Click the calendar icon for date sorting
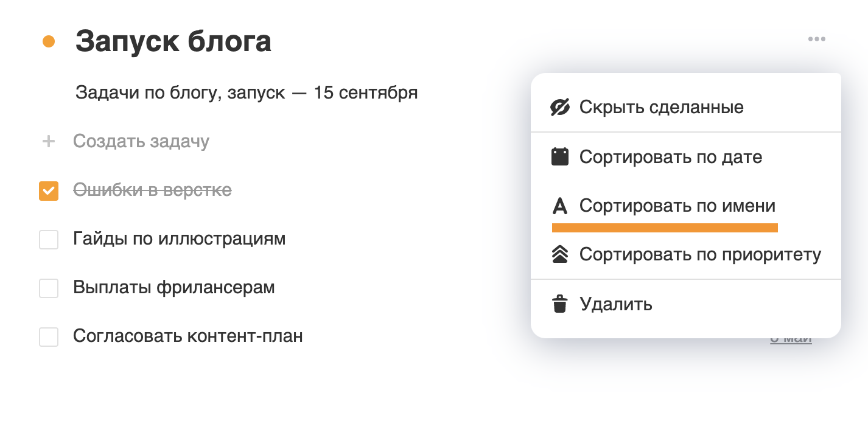 point(559,157)
